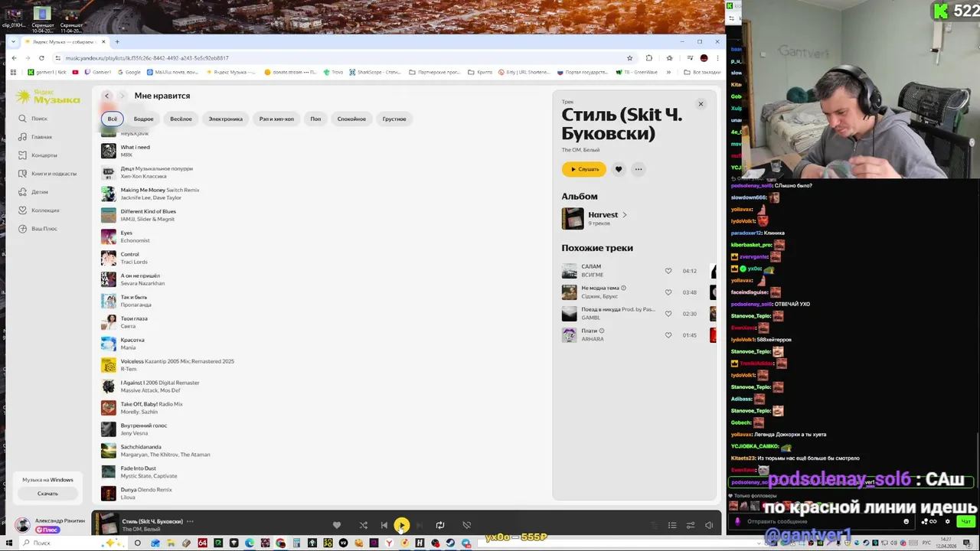
Task: Open the Trovo bookmark
Action: pyautogui.click(x=333, y=72)
